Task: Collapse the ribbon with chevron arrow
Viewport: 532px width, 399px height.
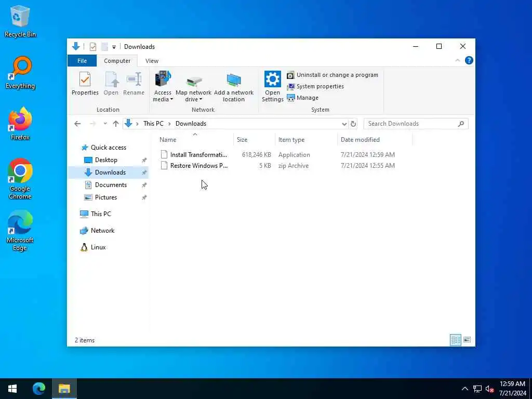Action: [x=457, y=60]
